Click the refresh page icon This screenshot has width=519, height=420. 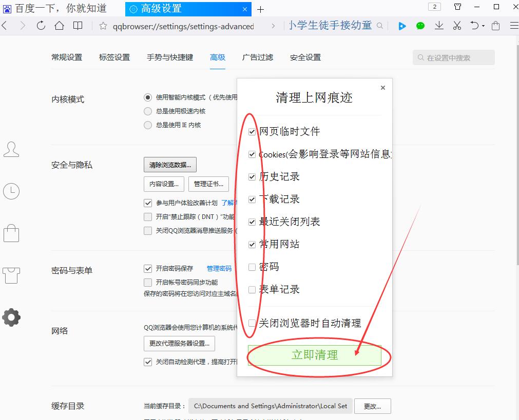[x=41, y=26]
